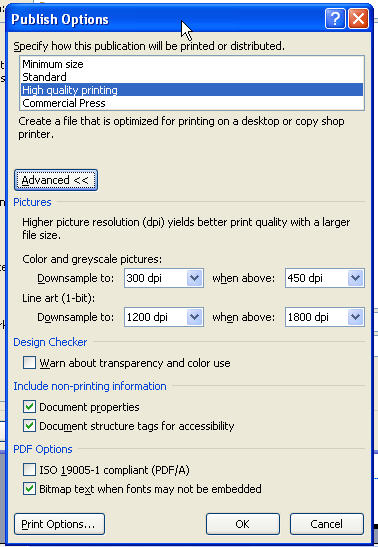
Task: Click the Cancel button
Action: tap(327, 524)
